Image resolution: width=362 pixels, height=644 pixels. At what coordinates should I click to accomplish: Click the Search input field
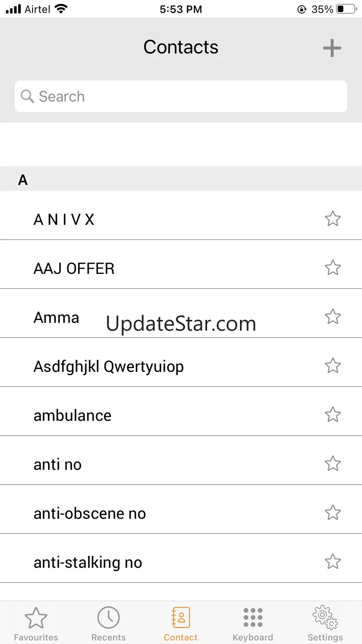[x=181, y=97]
